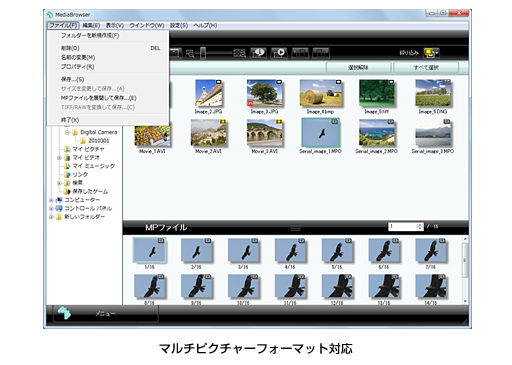The image size is (512, 365).
Task: Click the MediaBrowser logo icon near メニュー
Action: pos(64,313)
